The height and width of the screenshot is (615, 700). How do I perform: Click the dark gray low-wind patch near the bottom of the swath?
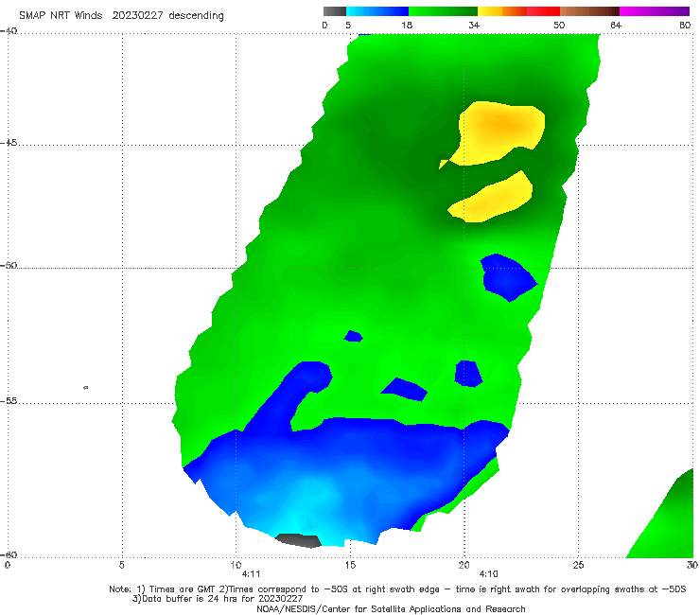[298, 540]
